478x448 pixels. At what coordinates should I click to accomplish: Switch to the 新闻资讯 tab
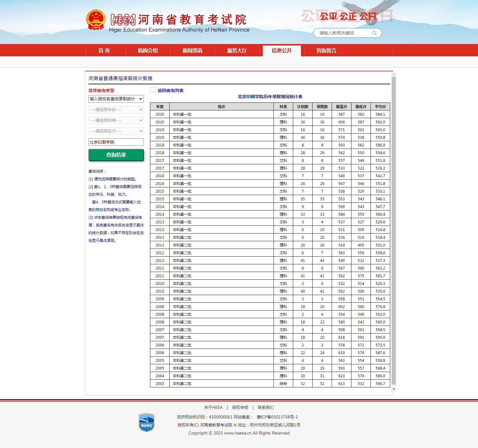coord(192,50)
